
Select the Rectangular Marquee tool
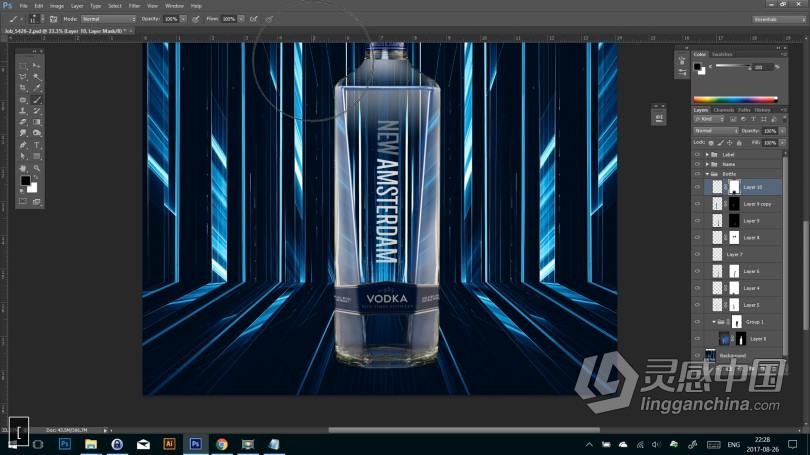[x=23, y=66]
